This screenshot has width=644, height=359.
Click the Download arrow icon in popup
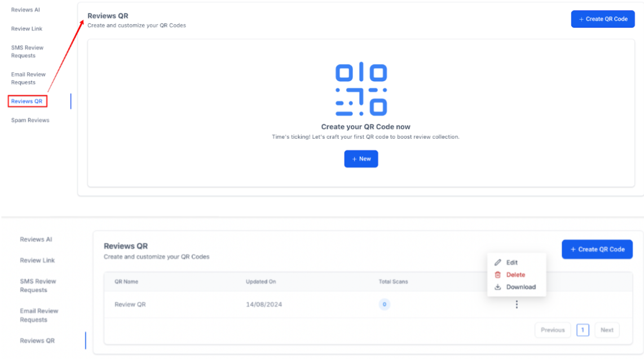498,287
